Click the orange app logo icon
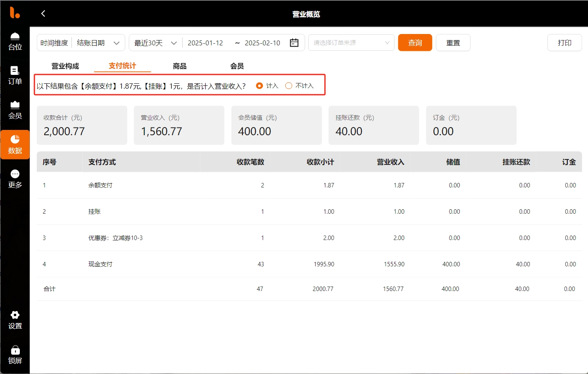Image resolution: width=588 pixels, height=374 pixels. pyautogui.click(x=15, y=13)
